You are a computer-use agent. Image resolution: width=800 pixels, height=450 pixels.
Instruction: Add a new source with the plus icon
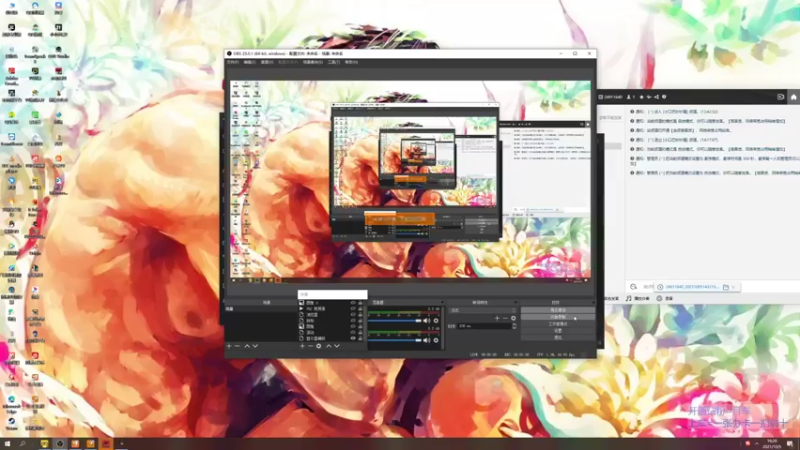point(302,346)
